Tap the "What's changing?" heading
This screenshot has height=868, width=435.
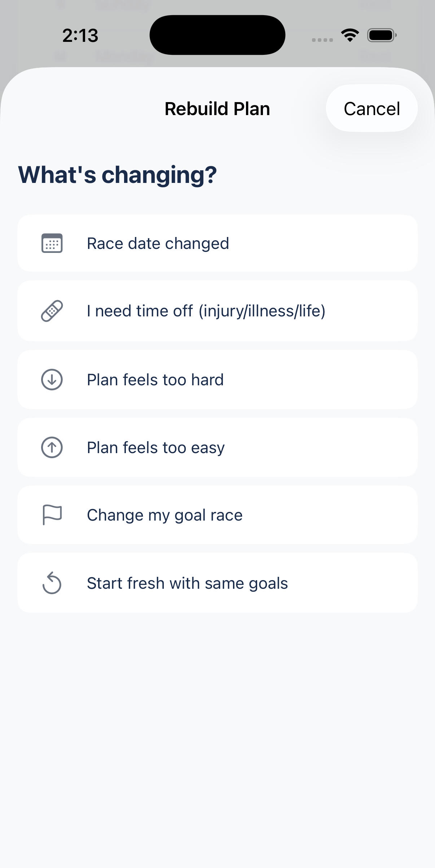(118, 175)
